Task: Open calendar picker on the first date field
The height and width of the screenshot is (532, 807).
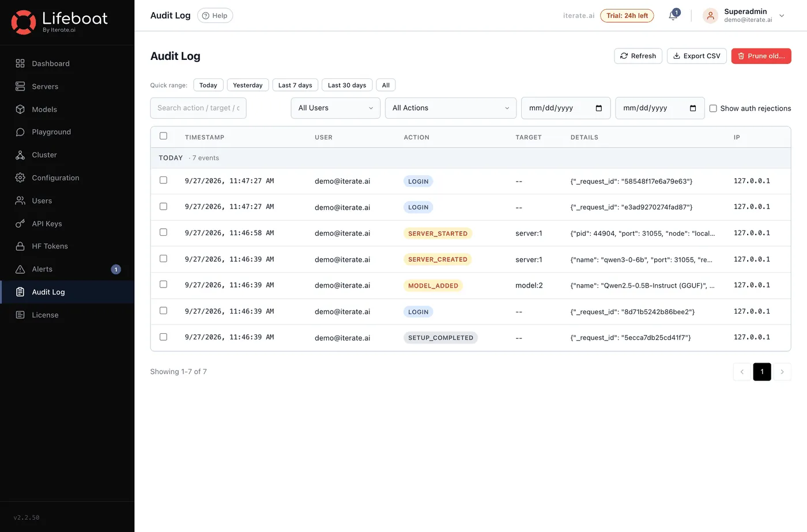Action: click(598, 108)
